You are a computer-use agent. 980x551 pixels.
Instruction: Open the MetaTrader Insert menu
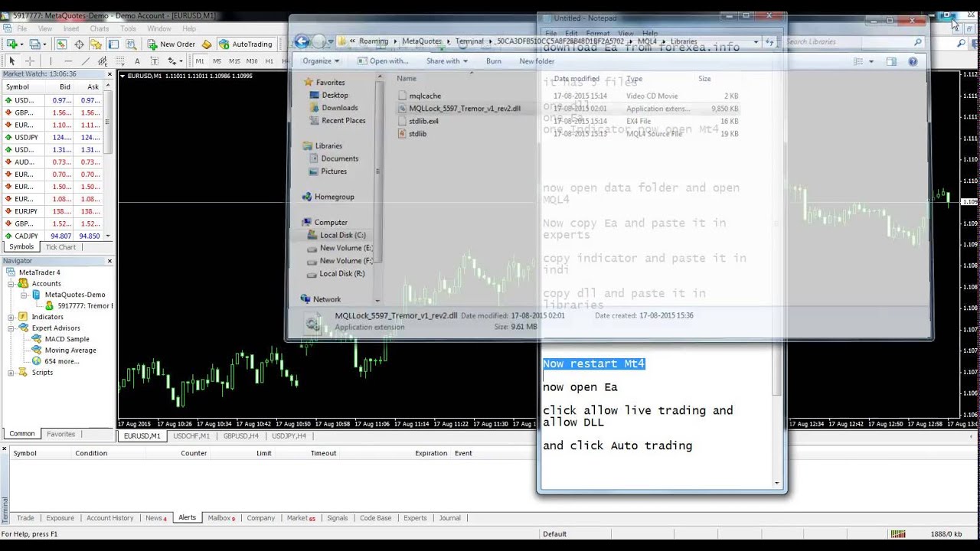point(71,29)
